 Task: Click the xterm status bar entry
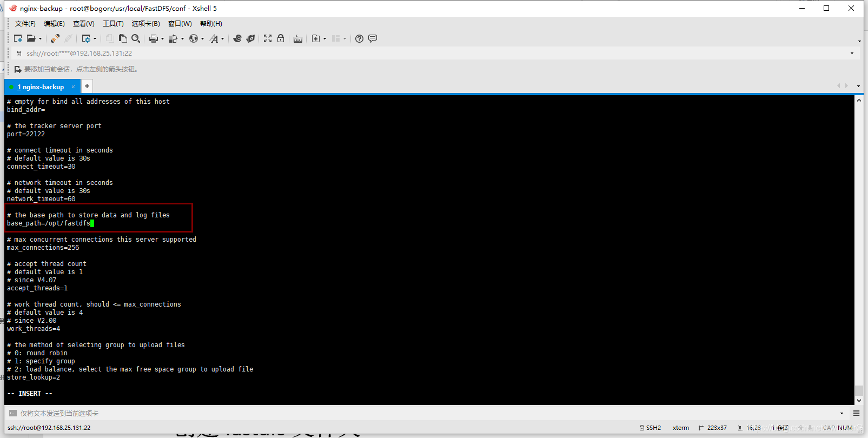tap(681, 428)
